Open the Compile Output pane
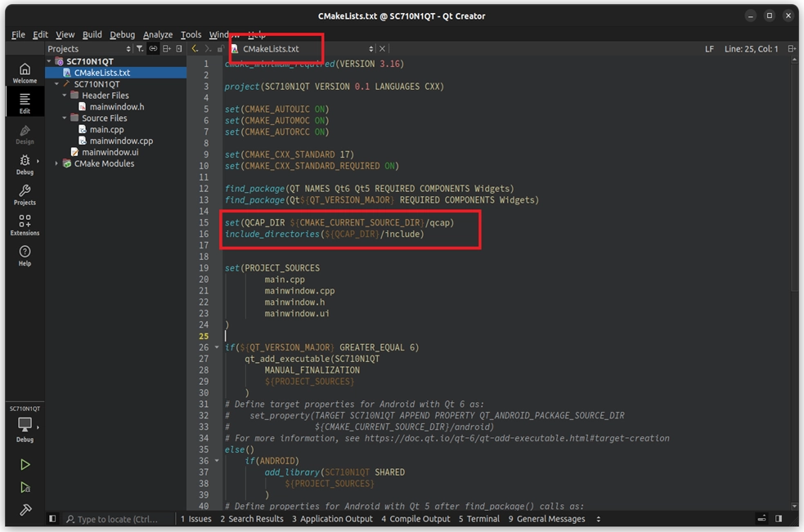 tap(415, 519)
